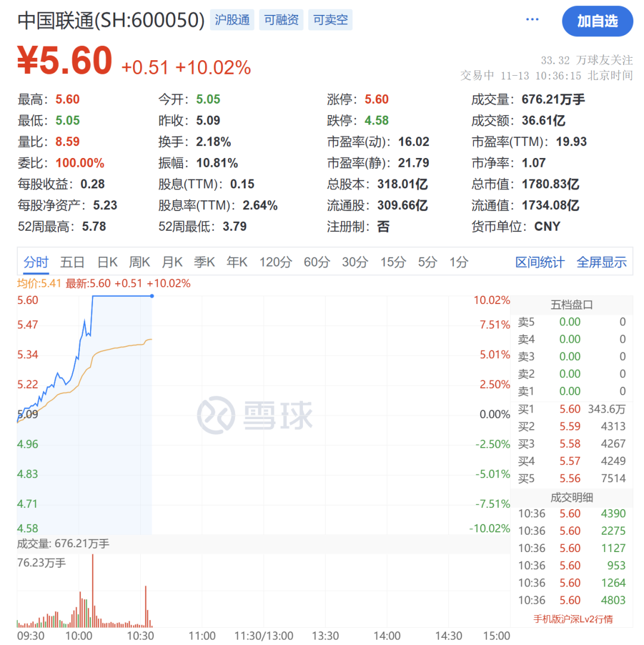Click 全屏显示 to view fullscreen
644x645 pixels.
point(601,262)
